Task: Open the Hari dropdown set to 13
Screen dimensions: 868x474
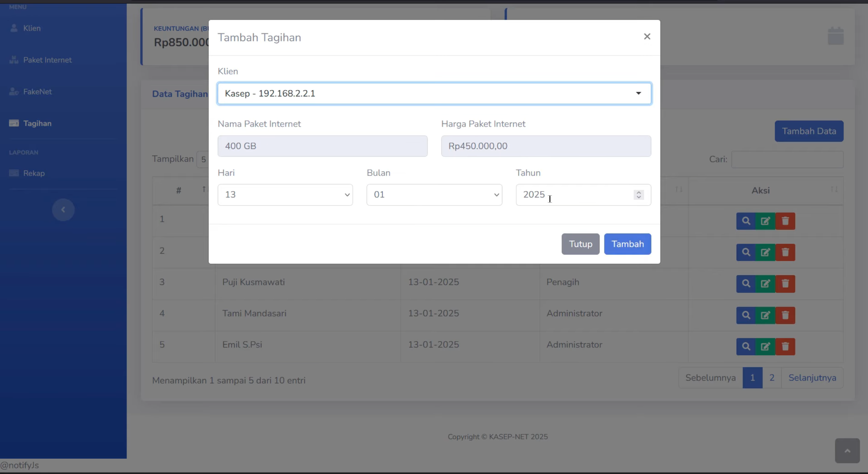Action: 285,195
